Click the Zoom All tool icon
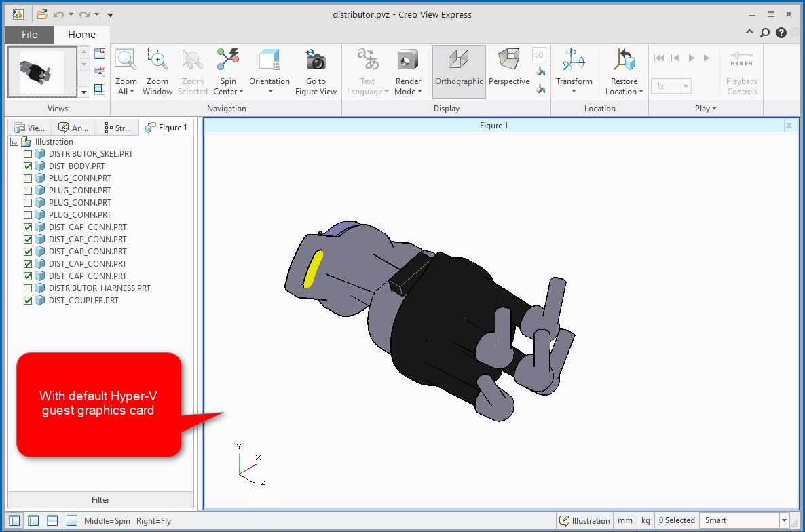 click(x=126, y=60)
